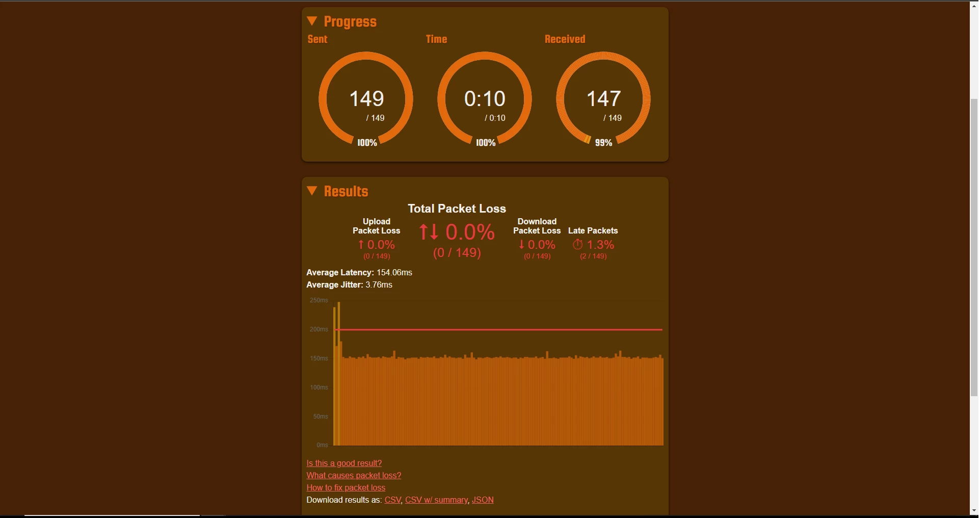
Task: Click the 250ms chart axis label
Action: click(319, 300)
